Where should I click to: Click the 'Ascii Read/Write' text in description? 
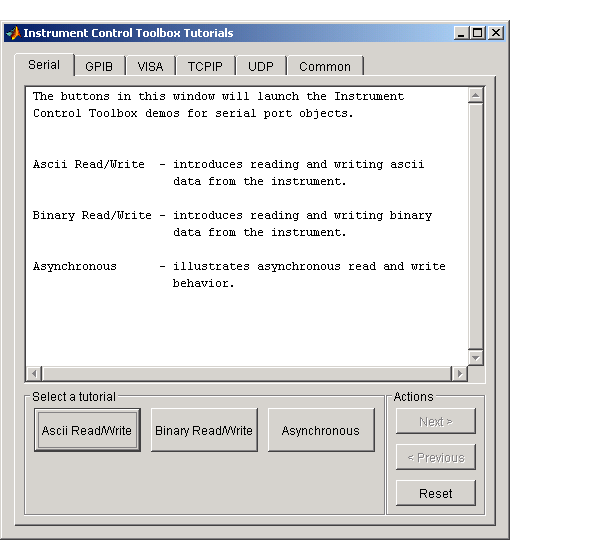[89, 165]
